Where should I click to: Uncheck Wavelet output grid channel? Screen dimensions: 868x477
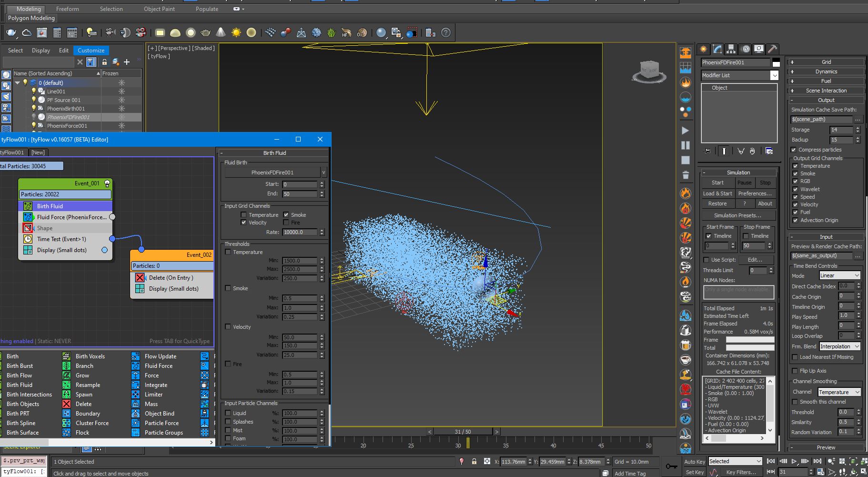point(795,189)
